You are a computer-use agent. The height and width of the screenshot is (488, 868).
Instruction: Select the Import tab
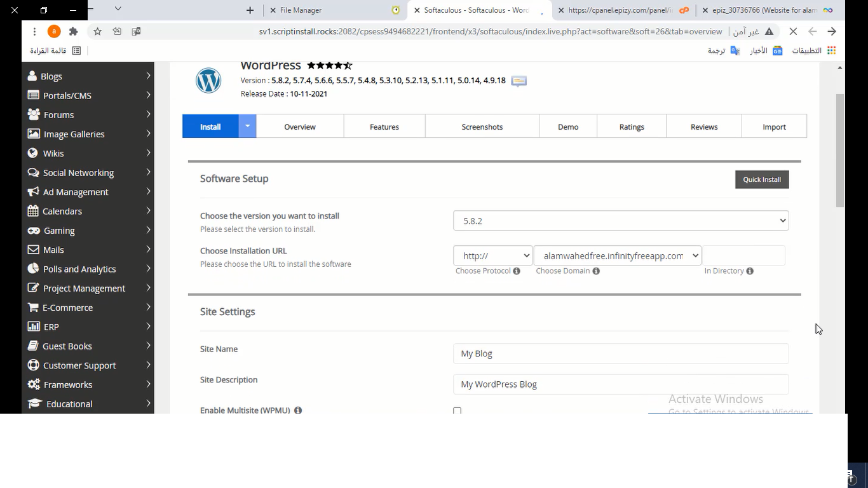[774, 126]
